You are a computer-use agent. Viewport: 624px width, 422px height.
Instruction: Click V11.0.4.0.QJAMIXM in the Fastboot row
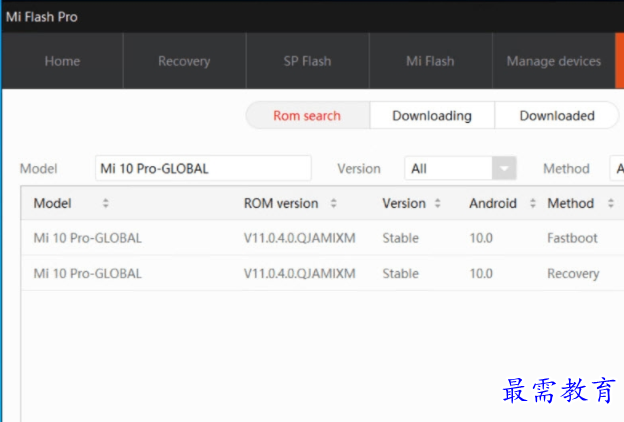[300, 238]
